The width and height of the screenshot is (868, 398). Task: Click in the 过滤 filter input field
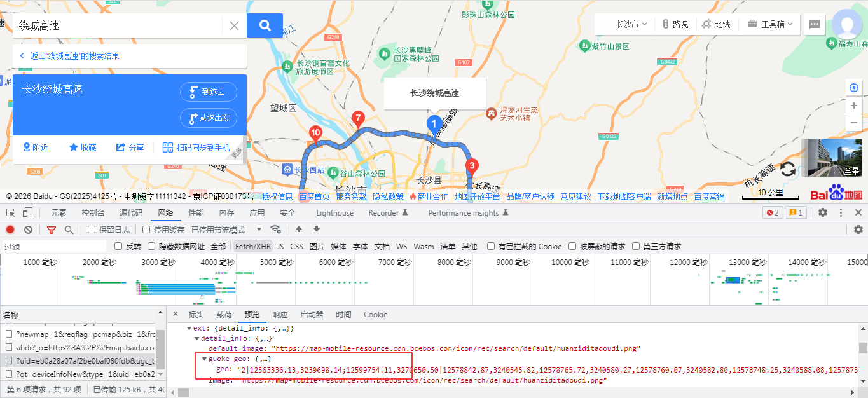54,246
